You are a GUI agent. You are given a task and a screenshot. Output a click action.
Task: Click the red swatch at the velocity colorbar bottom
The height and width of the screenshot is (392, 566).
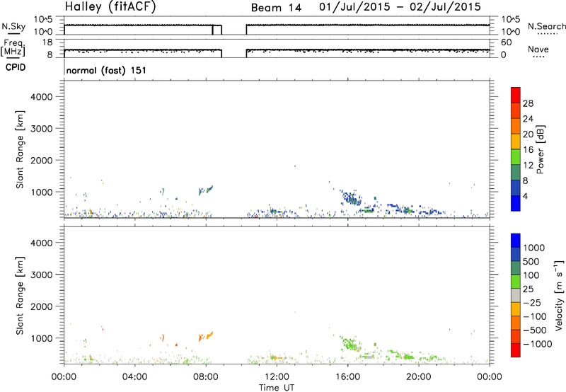(x=516, y=350)
